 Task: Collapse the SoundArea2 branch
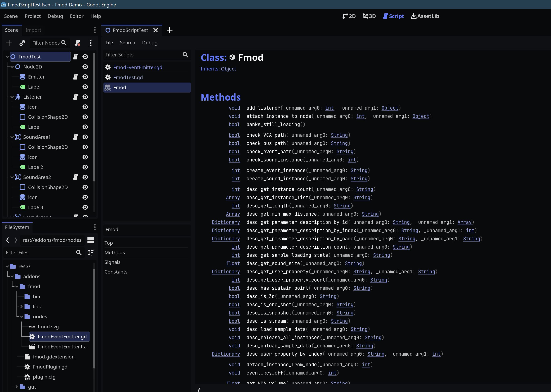[x=12, y=177]
